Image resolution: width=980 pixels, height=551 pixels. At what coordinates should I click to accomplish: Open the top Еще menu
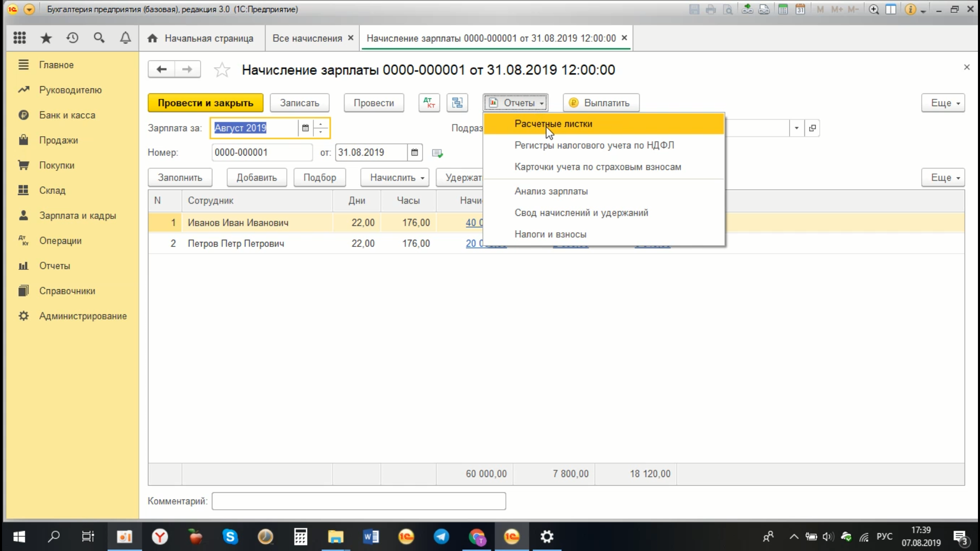(x=943, y=103)
